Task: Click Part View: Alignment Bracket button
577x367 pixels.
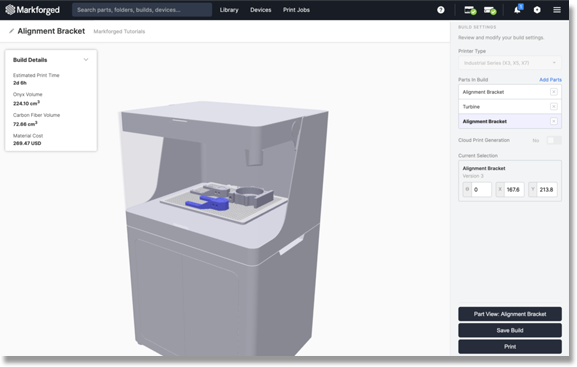Action: click(510, 314)
